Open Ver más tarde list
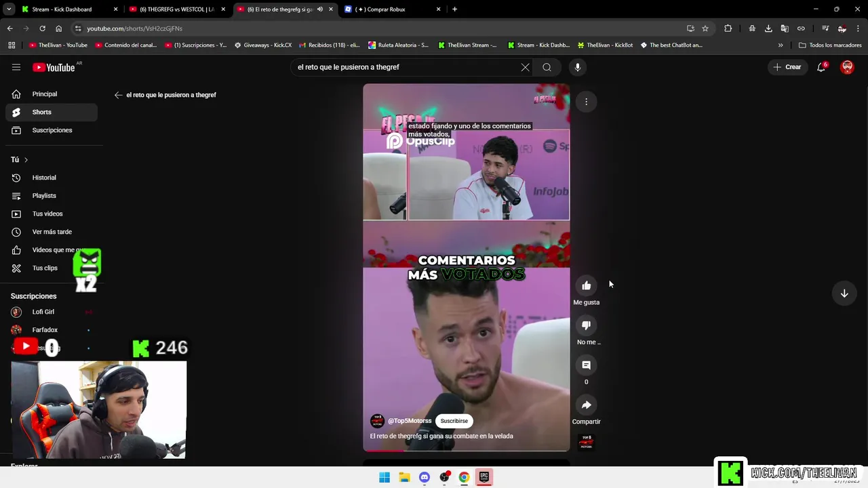868x488 pixels. pos(52,232)
